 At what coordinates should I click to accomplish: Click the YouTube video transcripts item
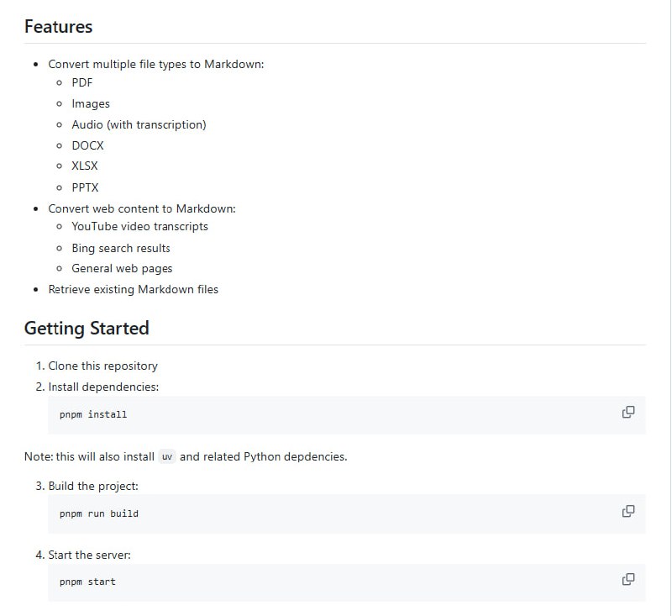(139, 226)
